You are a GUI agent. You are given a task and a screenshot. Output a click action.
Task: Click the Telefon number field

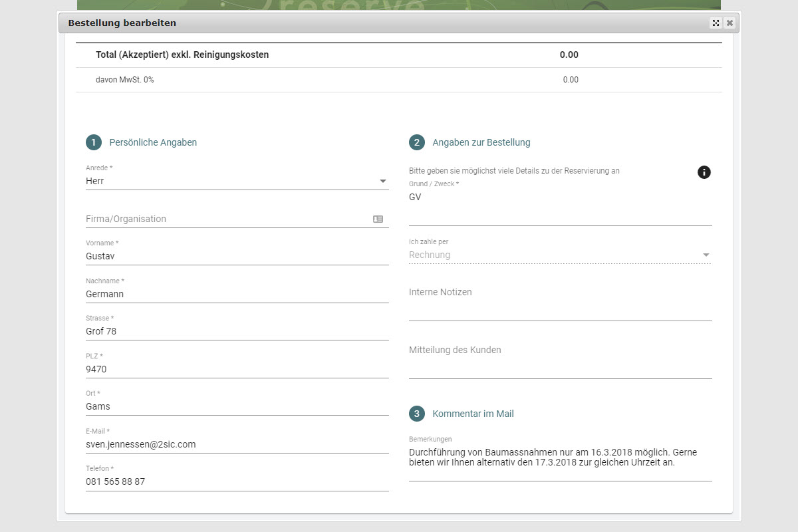point(237,481)
